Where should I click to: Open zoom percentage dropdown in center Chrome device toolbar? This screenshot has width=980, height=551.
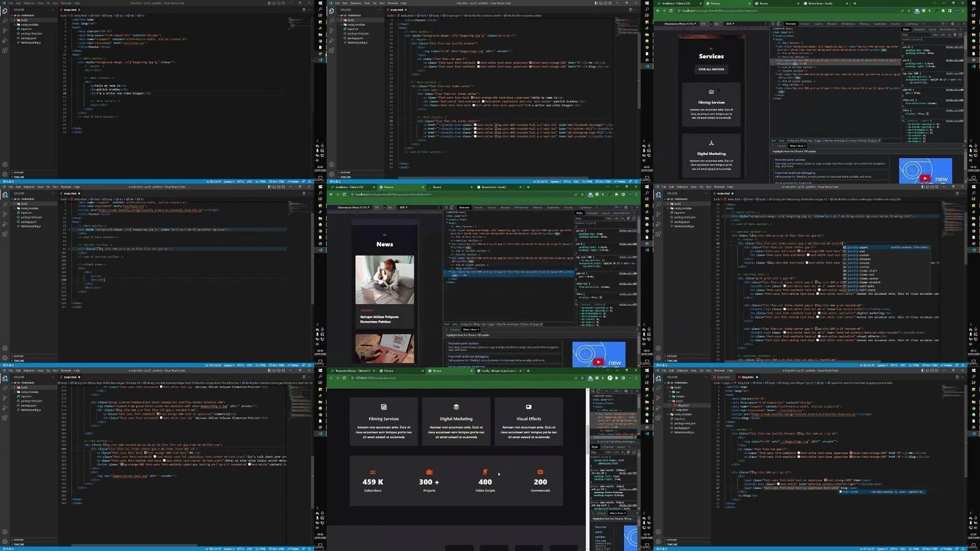(x=404, y=207)
